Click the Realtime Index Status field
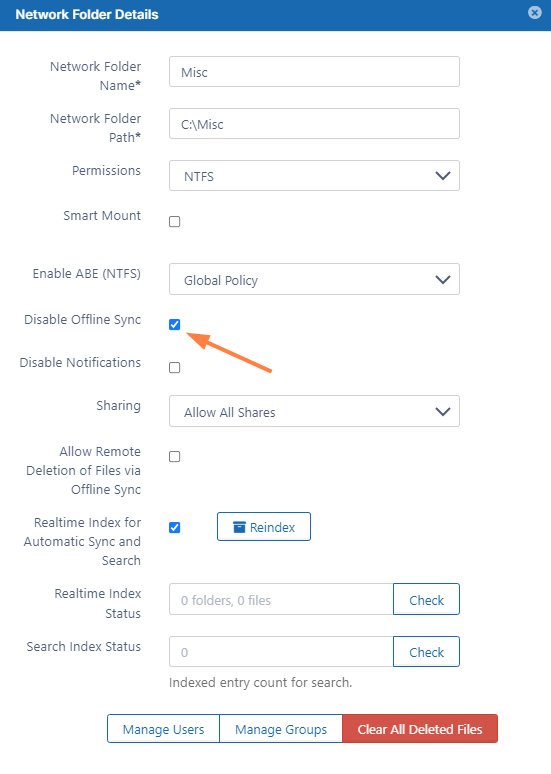Viewport: 551px width, 774px height. 281,599
